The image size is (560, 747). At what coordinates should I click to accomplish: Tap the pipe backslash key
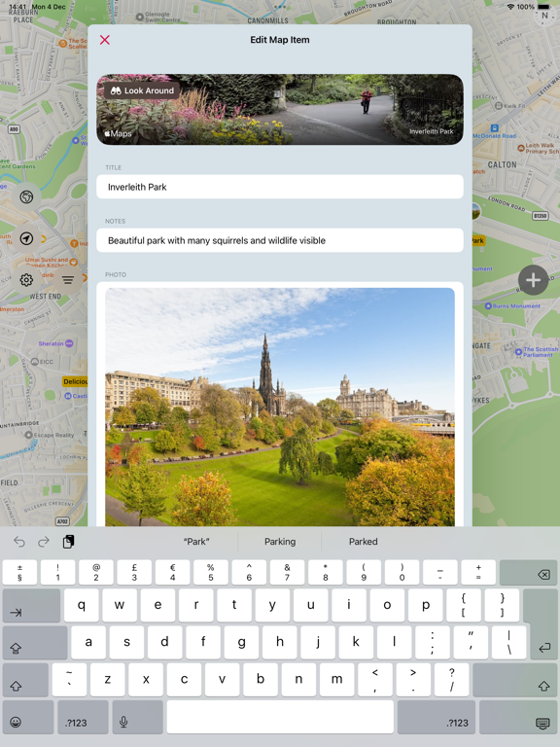[509, 643]
